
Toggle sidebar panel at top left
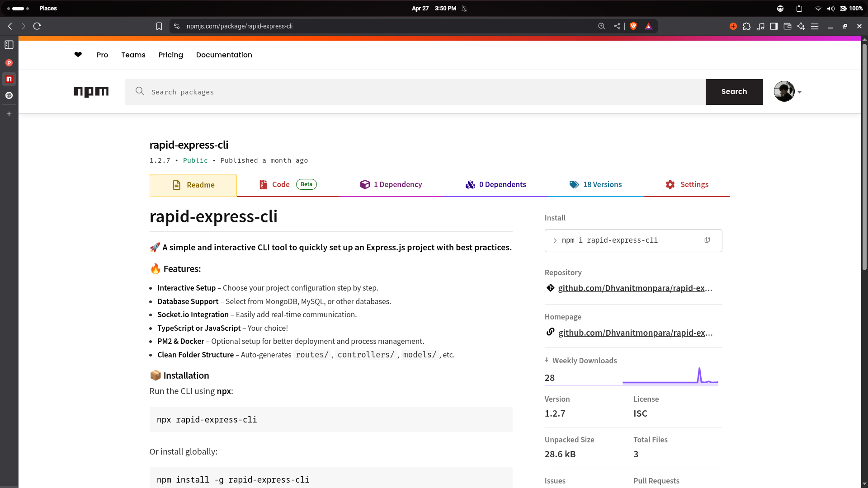pos(9,45)
